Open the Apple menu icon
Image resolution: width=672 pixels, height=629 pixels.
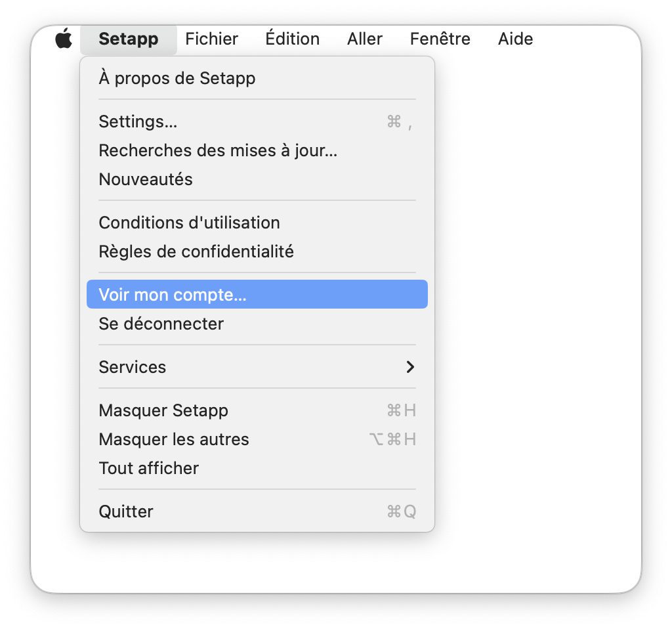coord(64,39)
